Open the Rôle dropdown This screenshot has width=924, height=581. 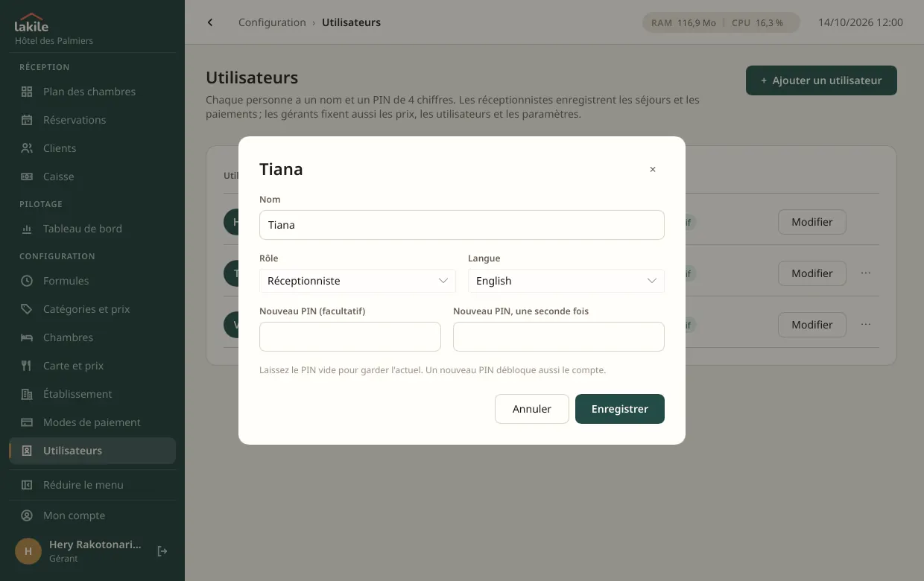pyautogui.click(x=358, y=281)
